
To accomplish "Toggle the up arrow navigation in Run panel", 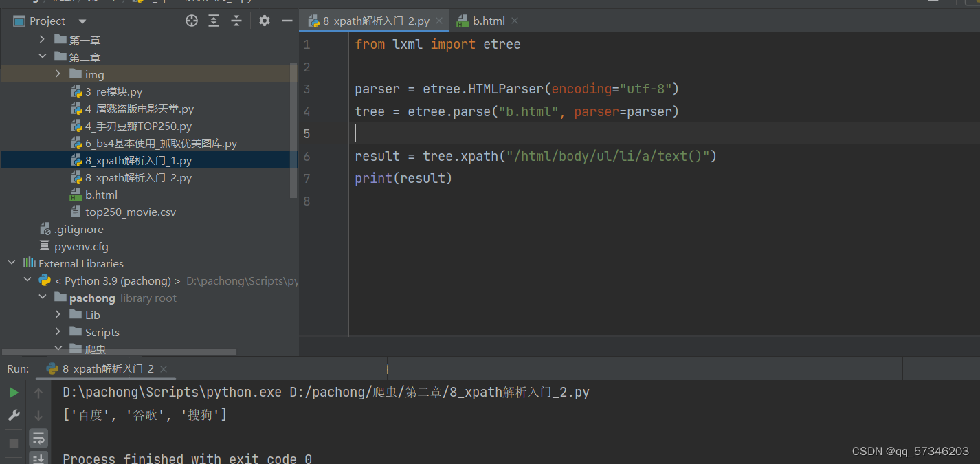I will click(x=38, y=392).
